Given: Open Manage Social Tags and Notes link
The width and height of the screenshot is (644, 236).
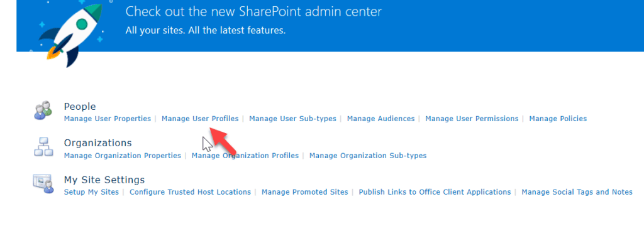Looking at the screenshot, I should (x=577, y=192).
